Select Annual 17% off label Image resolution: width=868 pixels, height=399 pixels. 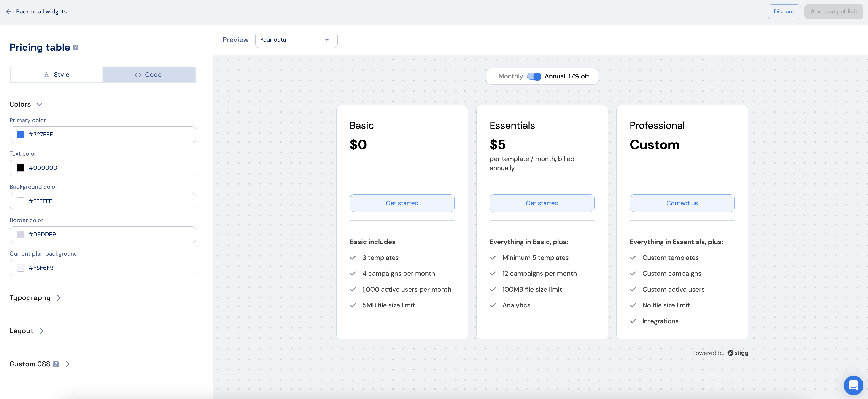point(567,76)
